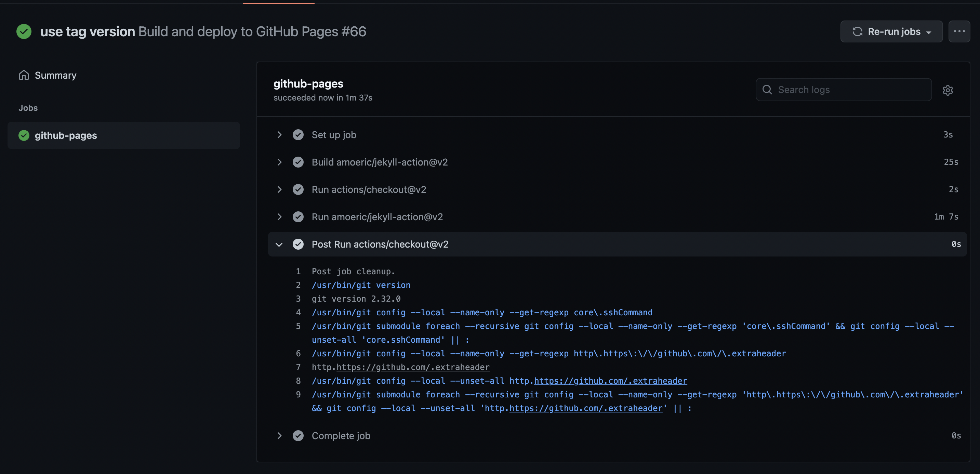
Task: Expand the Run amoeric/jekyll-action@v2 step
Action: [x=279, y=217]
